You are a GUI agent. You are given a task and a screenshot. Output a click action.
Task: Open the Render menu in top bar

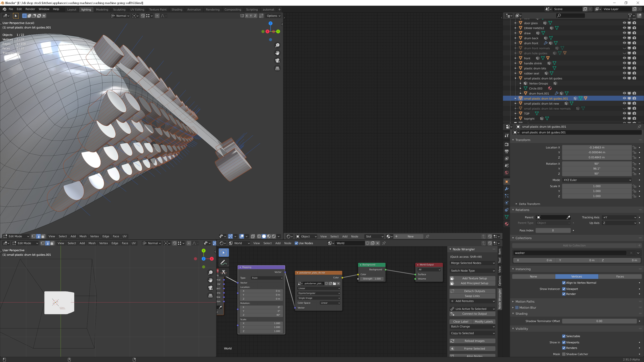[x=30, y=9]
